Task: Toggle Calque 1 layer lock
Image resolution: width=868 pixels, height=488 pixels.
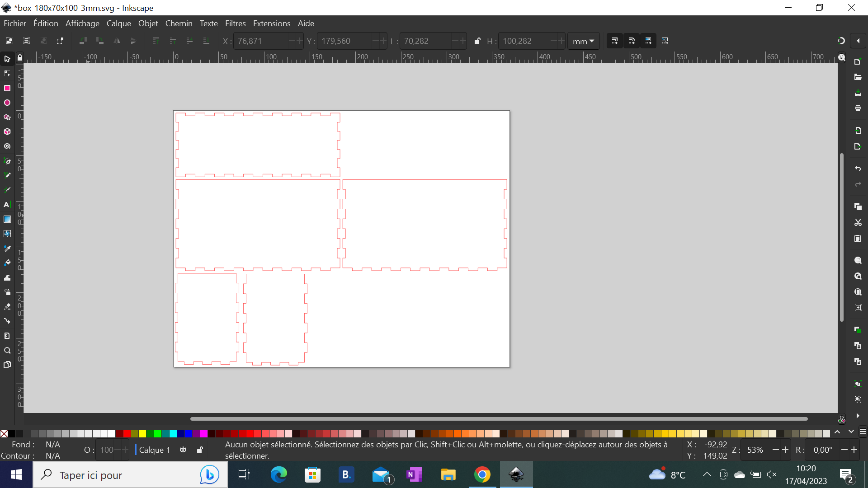Action: [x=200, y=450]
